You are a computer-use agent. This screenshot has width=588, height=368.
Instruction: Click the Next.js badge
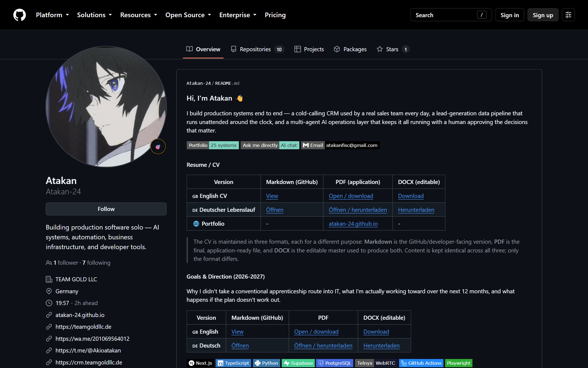(x=200, y=363)
